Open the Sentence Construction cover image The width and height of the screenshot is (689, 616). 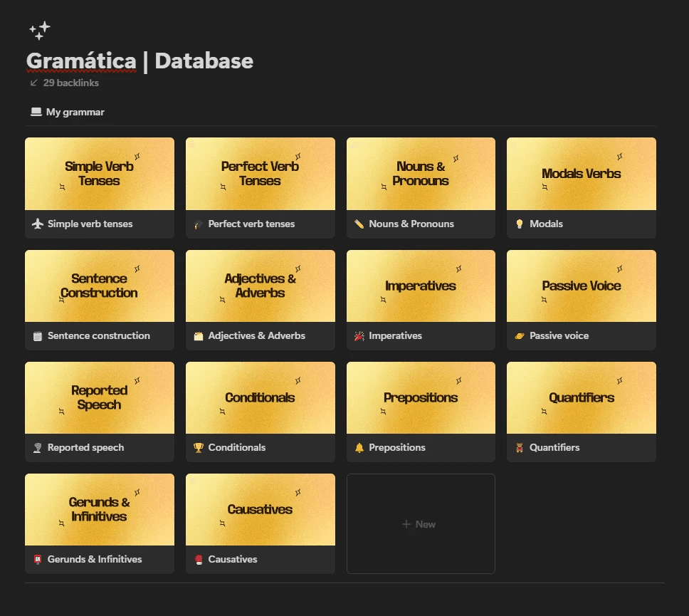(100, 286)
